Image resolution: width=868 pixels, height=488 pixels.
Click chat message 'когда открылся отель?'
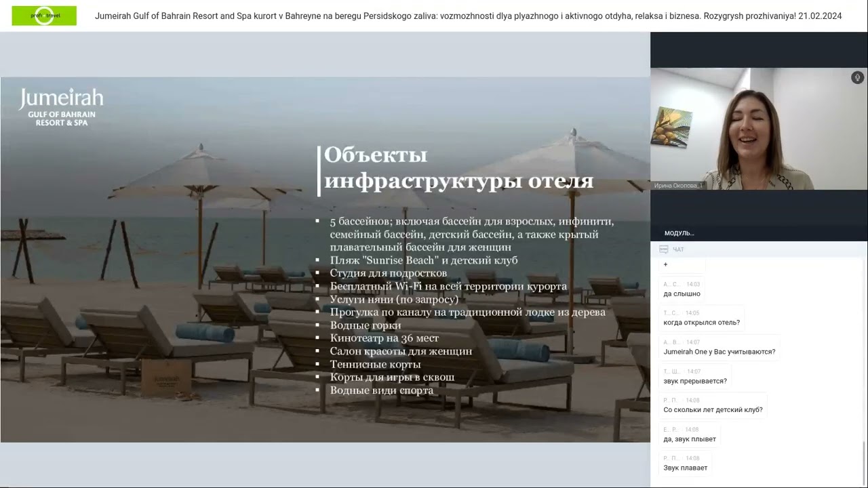701,323
